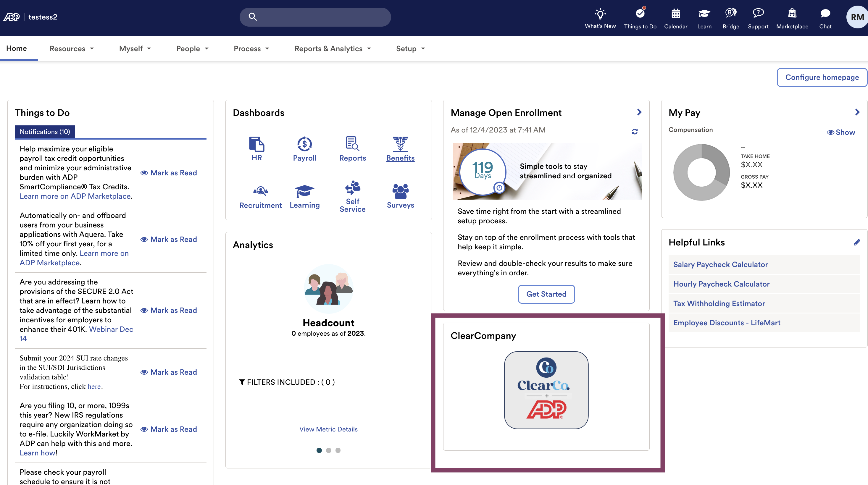Expand the People menu
The height and width of the screenshot is (485, 868).
tap(192, 48)
